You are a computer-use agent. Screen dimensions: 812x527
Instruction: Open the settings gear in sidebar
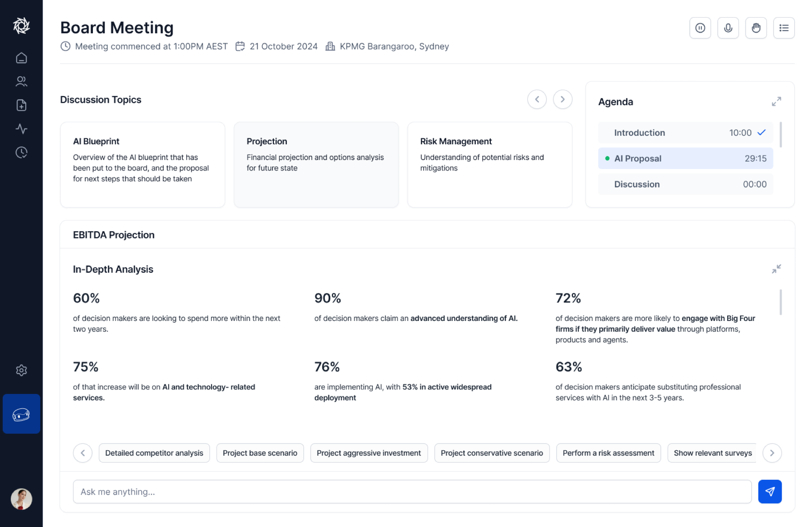pos(21,371)
